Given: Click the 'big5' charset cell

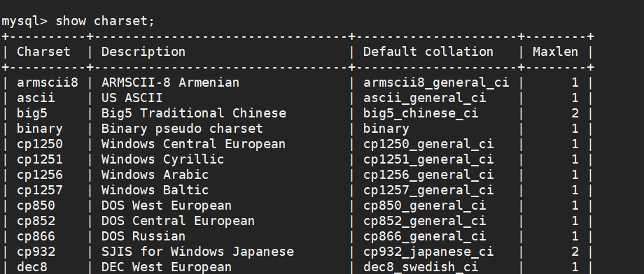Looking at the screenshot, I should pyautogui.click(x=32, y=113).
